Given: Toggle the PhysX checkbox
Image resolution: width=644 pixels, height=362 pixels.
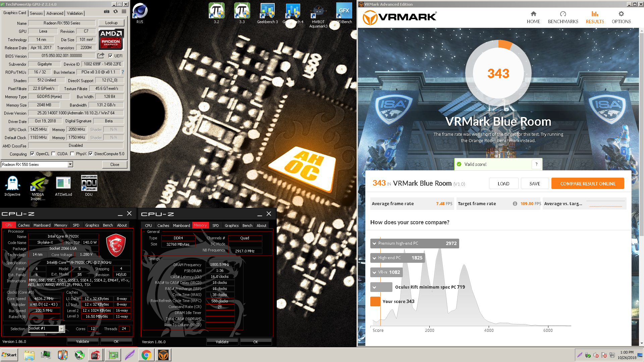Looking at the screenshot, I should click(x=72, y=154).
